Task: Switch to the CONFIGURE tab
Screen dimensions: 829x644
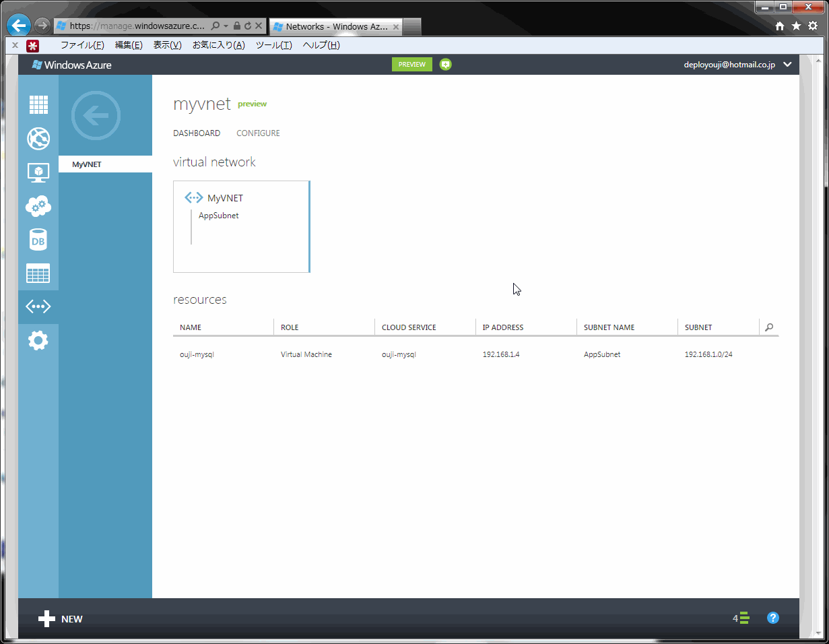Action: pos(258,133)
